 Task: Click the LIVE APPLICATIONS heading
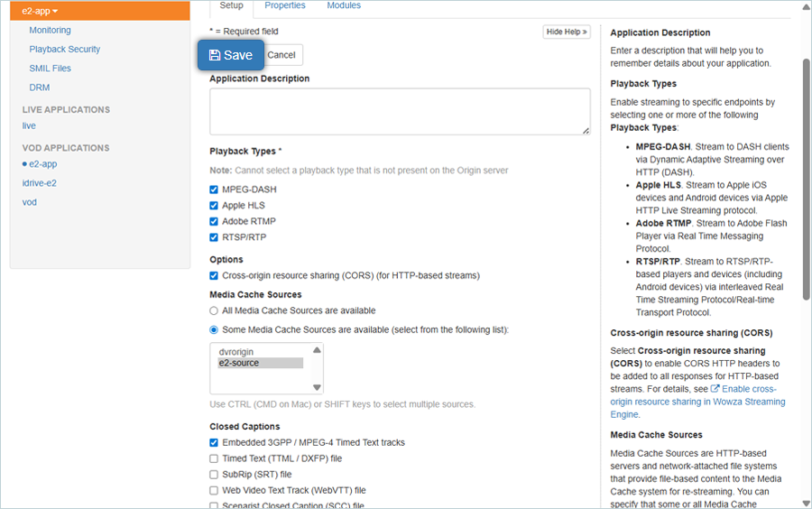tap(66, 110)
